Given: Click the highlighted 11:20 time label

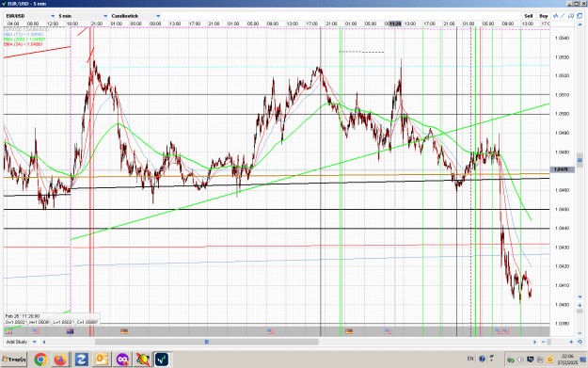Looking at the screenshot, I should tap(395, 24).
